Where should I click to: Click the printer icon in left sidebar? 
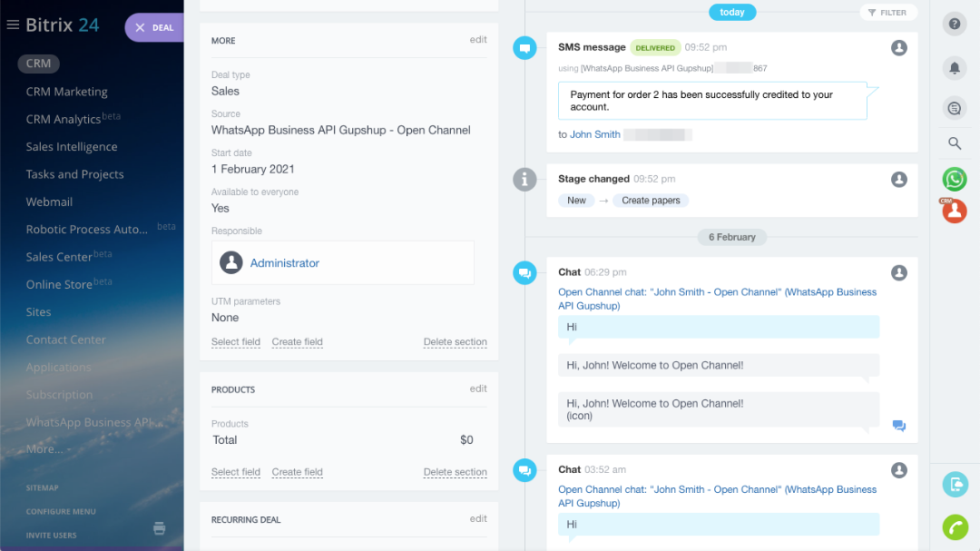[160, 528]
